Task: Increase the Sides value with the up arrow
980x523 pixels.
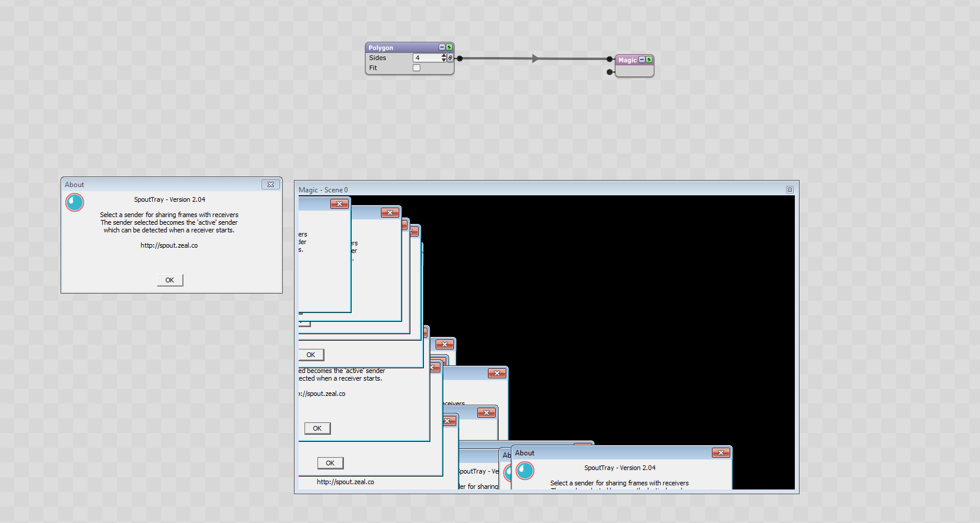Action: tap(444, 55)
